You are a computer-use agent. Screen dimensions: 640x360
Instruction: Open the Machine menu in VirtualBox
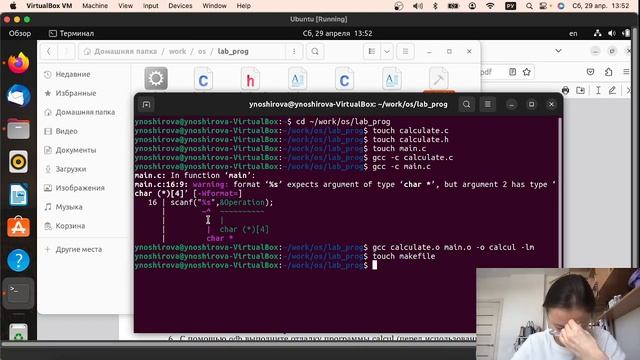[95, 6]
